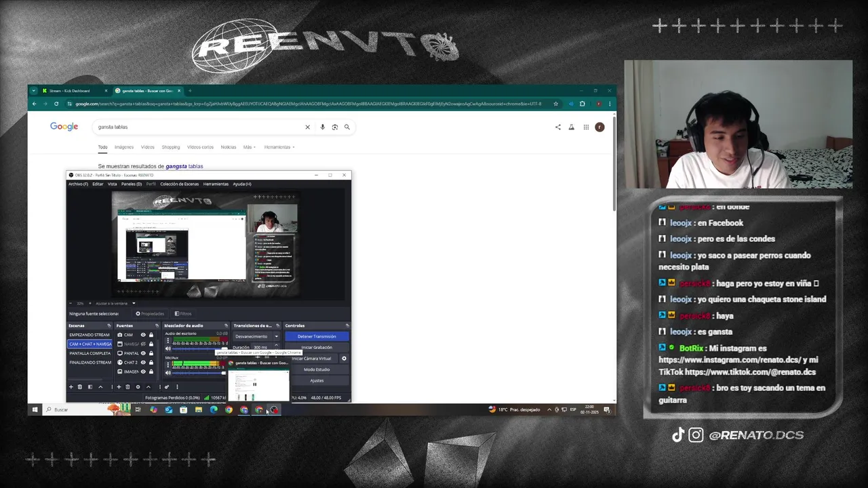
Task: Enable Modo Estudio in OBS
Action: tap(317, 369)
